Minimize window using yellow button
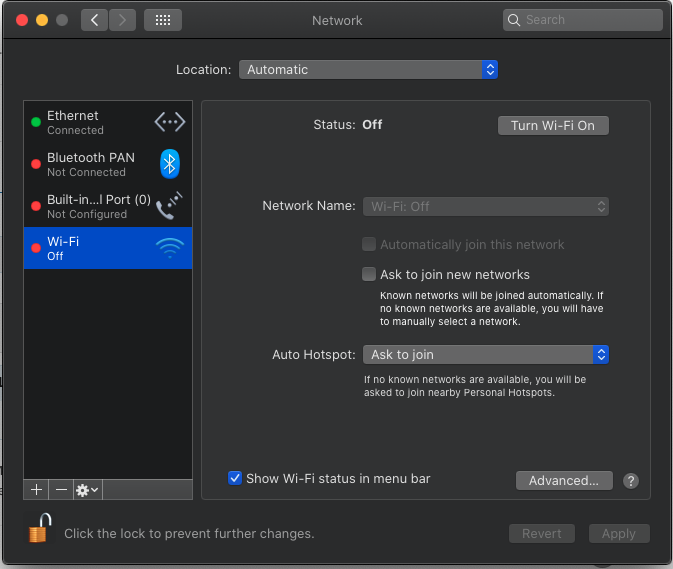Screen dimensions: 673x569 [x=42, y=20]
